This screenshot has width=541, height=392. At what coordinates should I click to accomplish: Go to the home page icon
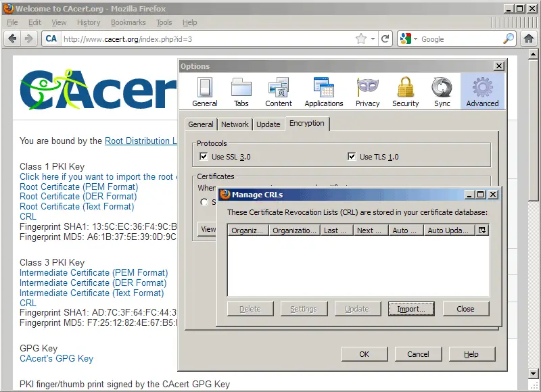pyautogui.click(x=529, y=39)
